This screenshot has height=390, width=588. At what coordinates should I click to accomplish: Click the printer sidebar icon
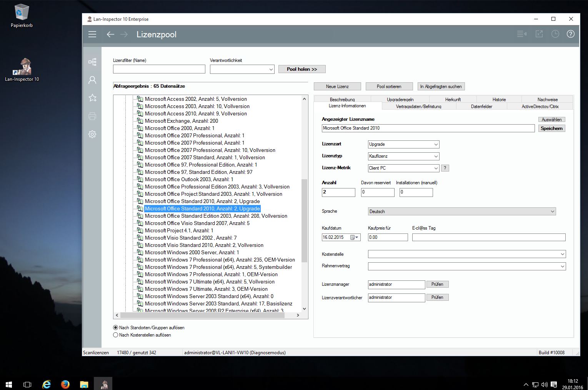click(92, 116)
